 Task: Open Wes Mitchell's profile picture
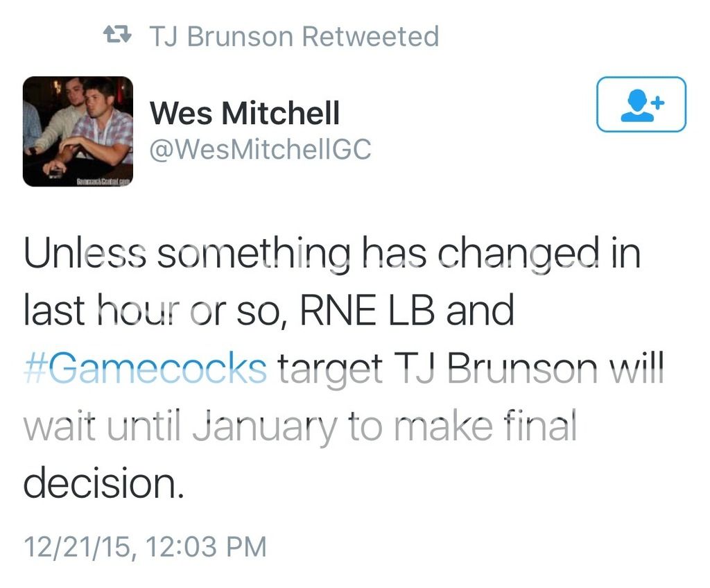point(78,131)
